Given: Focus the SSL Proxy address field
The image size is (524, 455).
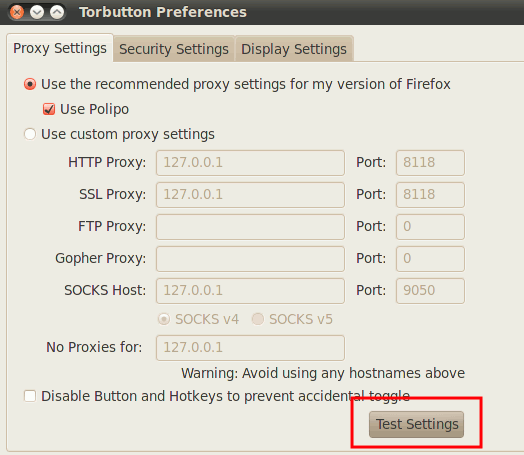Looking at the screenshot, I should pyautogui.click(x=250, y=195).
